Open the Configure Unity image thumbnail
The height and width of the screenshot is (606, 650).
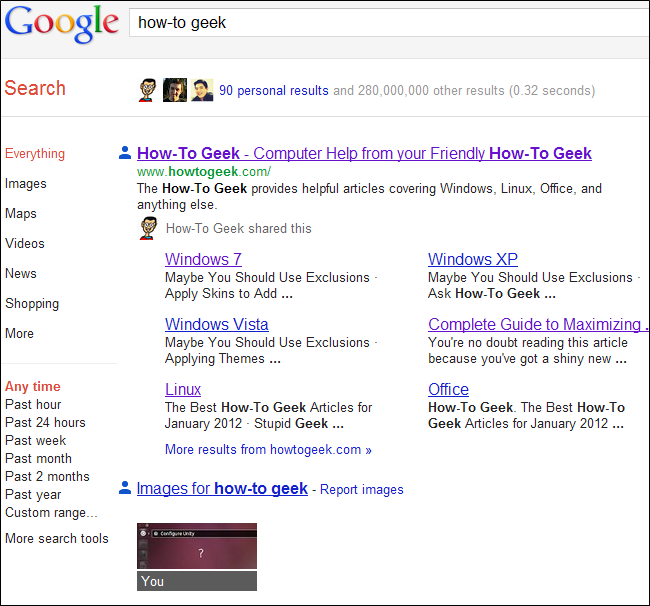197,545
